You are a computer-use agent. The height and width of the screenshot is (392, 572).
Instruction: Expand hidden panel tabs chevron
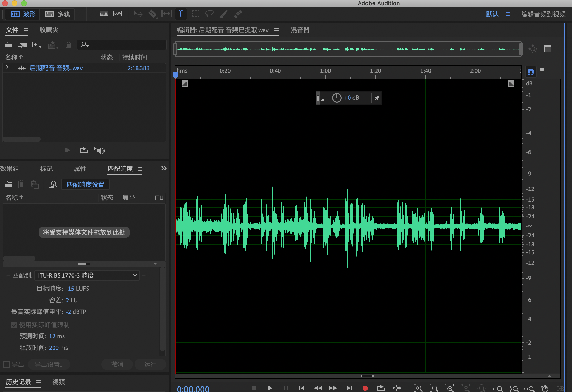click(x=164, y=168)
